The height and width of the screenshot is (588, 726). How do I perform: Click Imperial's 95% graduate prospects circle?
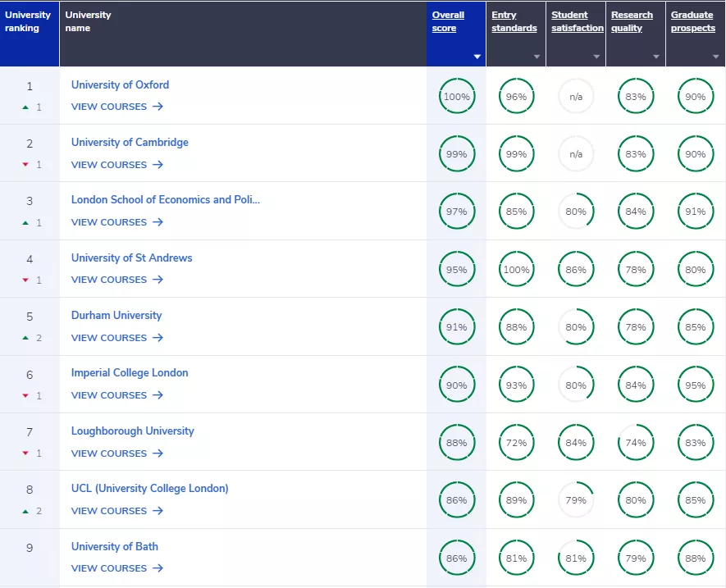[x=695, y=385]
